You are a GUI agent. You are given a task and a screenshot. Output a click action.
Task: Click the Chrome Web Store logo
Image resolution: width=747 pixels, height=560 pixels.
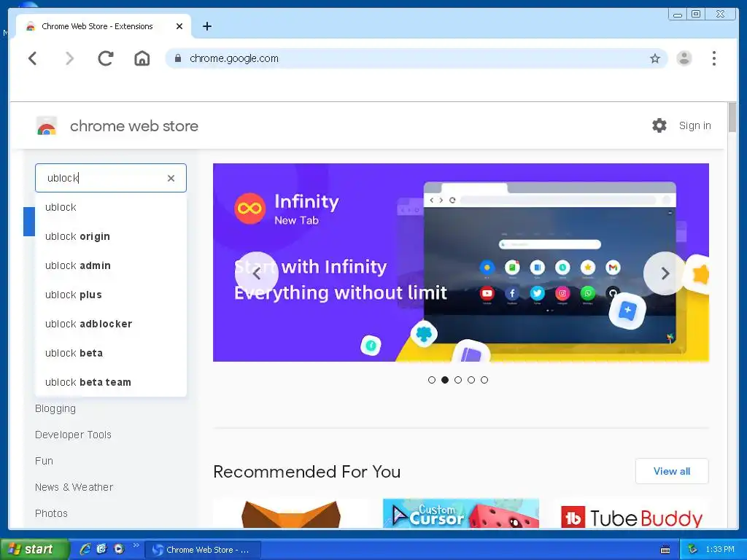47,126
